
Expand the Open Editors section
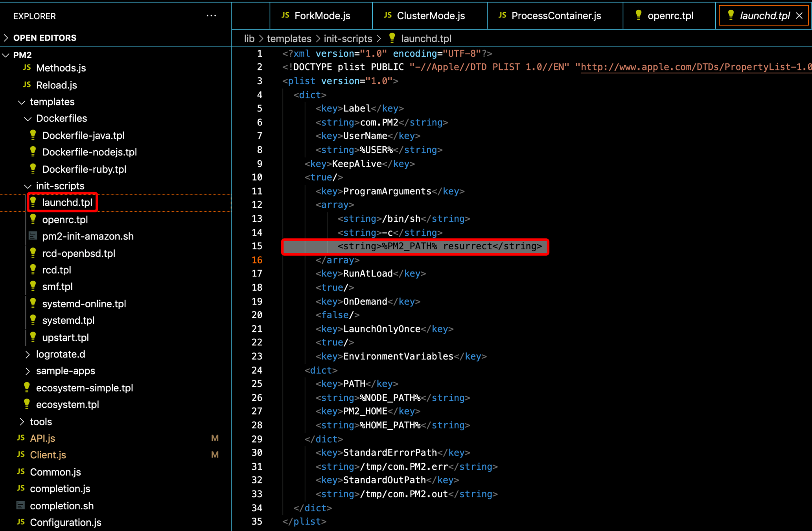click(x=6, y=38)
